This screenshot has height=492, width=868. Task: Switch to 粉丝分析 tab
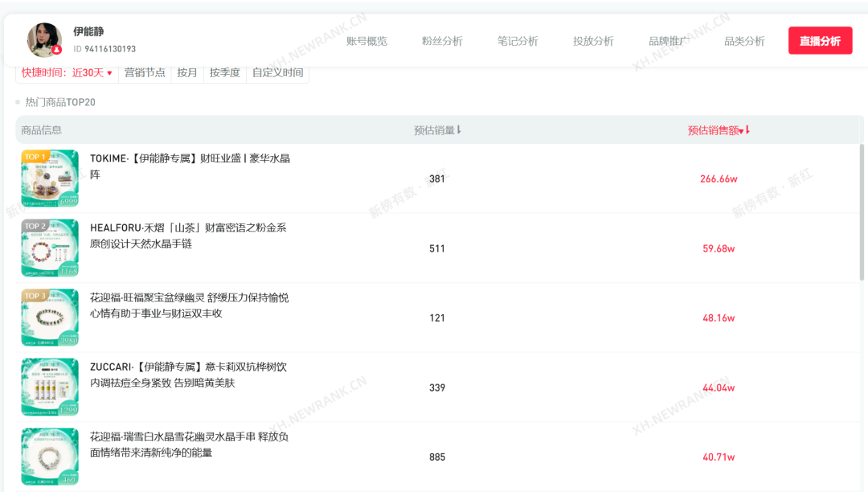coord(442,41)
